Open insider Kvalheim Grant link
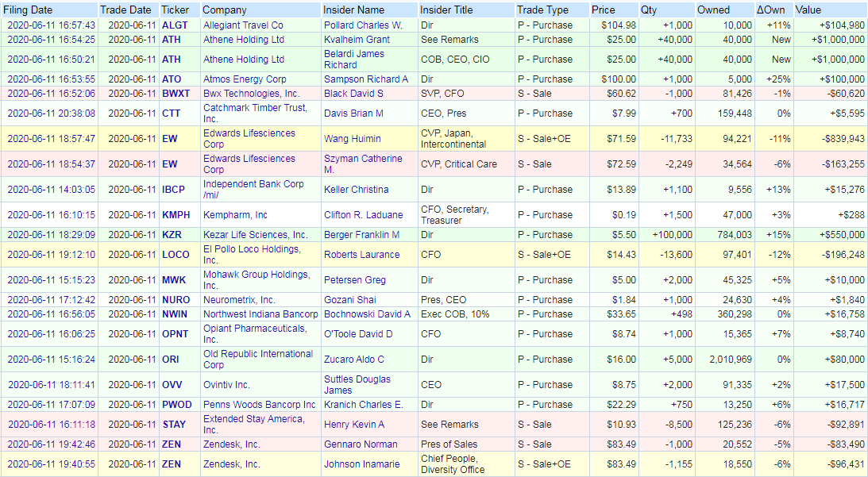Image resolution: width=868 pixels, height=477 pixels. tap(357, 40)
